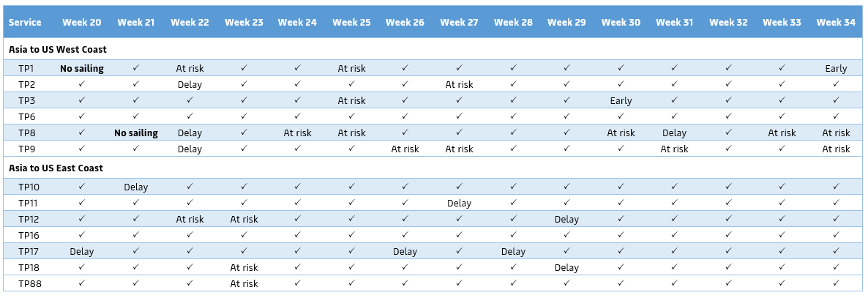The width and height of the screenshot is (868, 298).
Task: Click the TP16 service row label
Action: [x=28, y=236]
